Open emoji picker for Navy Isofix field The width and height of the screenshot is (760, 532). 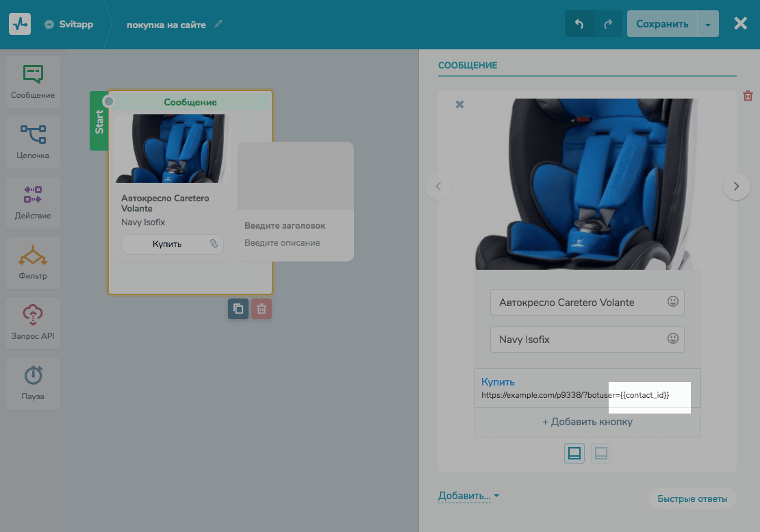point(673,338)
